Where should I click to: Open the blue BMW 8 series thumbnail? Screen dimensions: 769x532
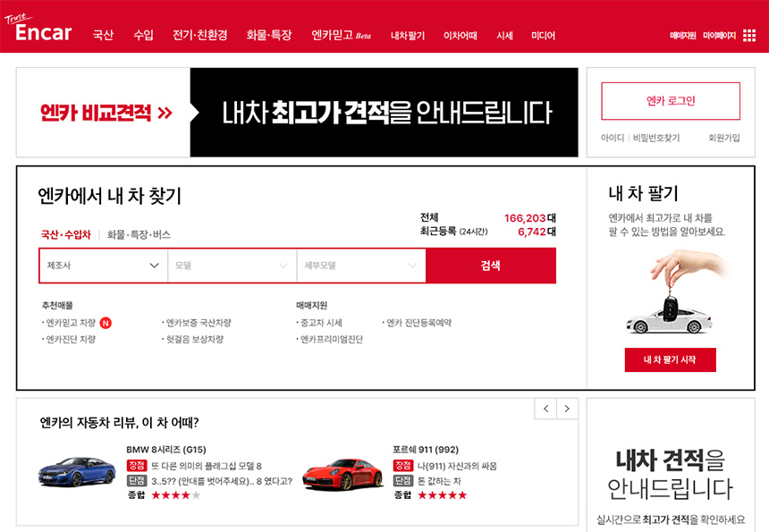tap(77, 472)
